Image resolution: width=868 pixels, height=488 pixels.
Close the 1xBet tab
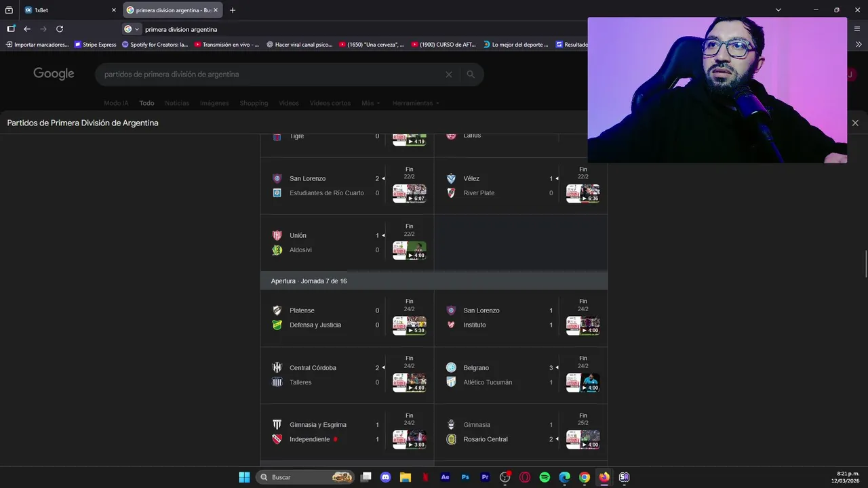tap(114, 10)
